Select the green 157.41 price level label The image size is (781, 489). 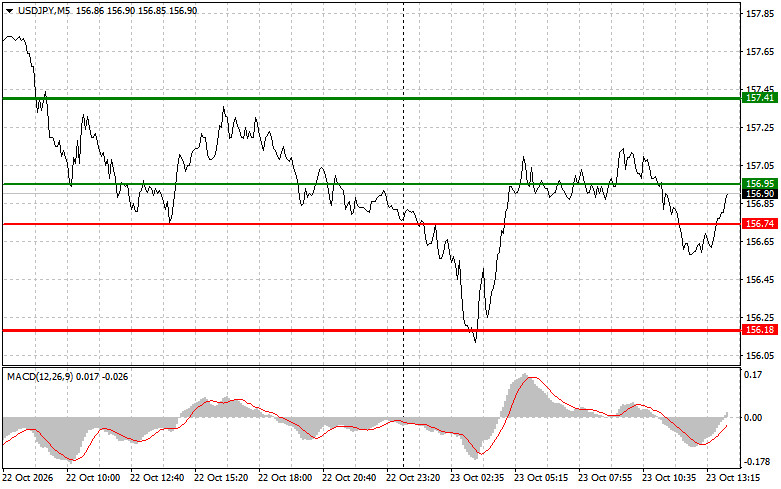point(760,98)
